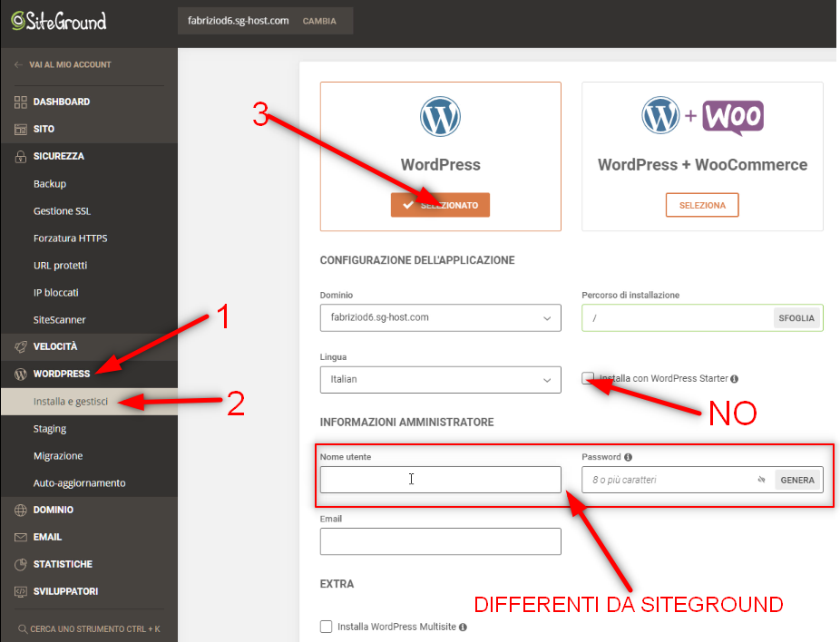Click the Sicurezza padlock icon

click(20, 156)
